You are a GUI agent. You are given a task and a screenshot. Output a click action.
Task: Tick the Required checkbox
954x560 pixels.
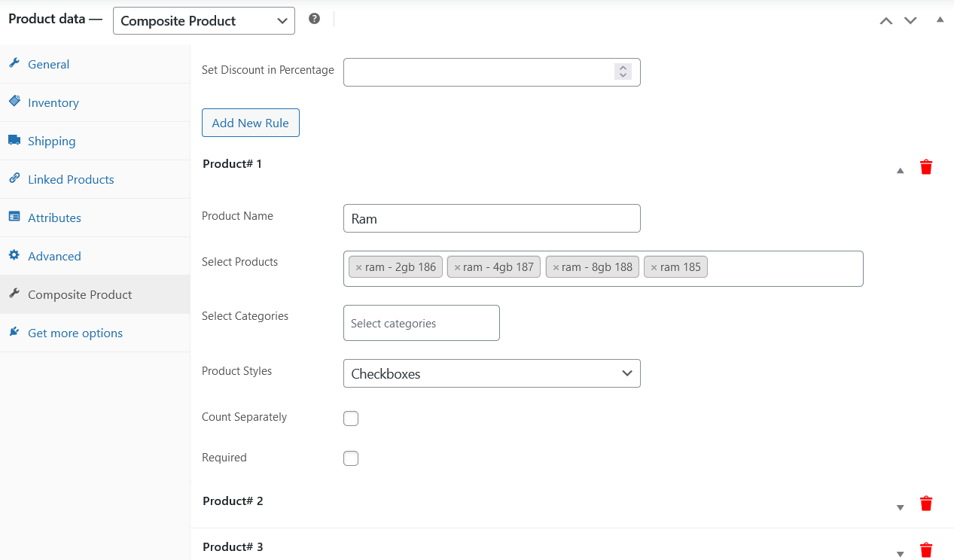(351, 458)
